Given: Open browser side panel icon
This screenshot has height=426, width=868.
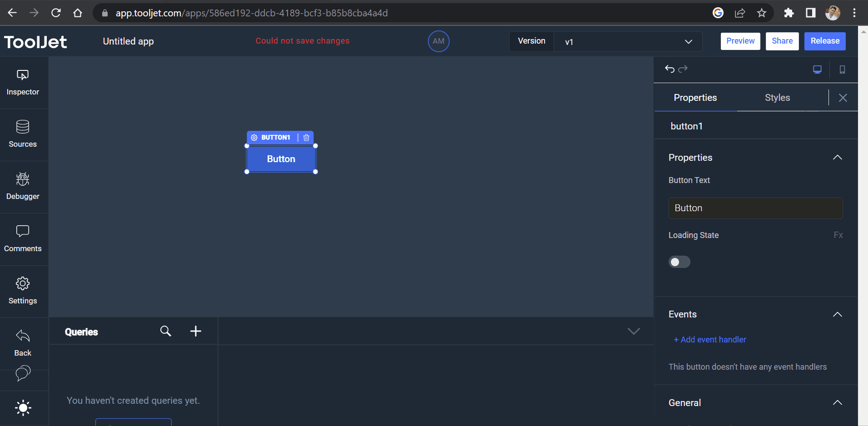Looking at the screenshot, I should point(811,13).
